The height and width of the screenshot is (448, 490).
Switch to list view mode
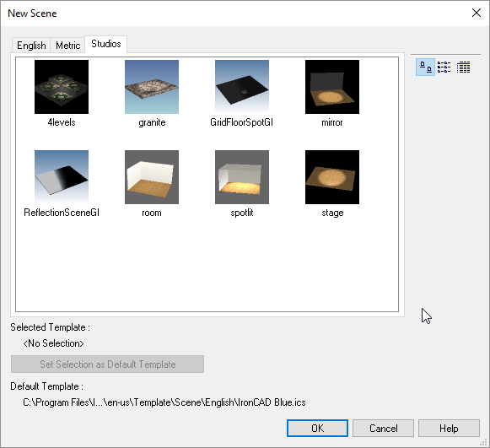pyautogui.click(x=444, y=67)
